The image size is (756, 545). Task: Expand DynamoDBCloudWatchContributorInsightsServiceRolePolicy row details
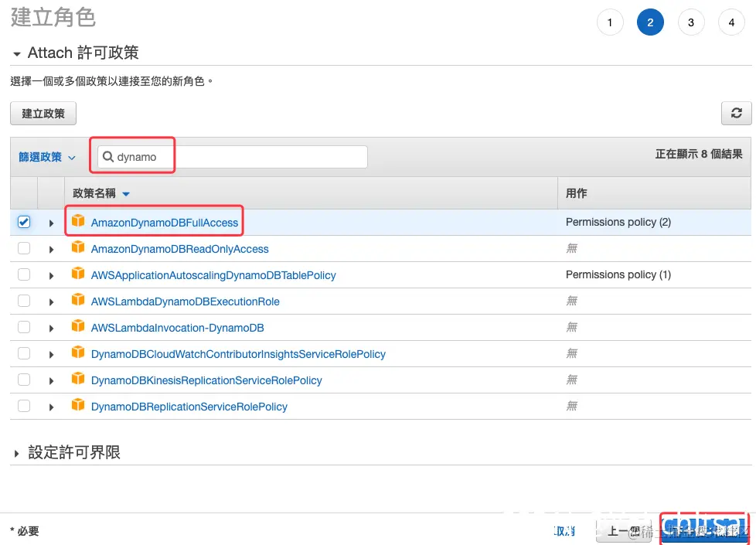(x=51, y=355)
